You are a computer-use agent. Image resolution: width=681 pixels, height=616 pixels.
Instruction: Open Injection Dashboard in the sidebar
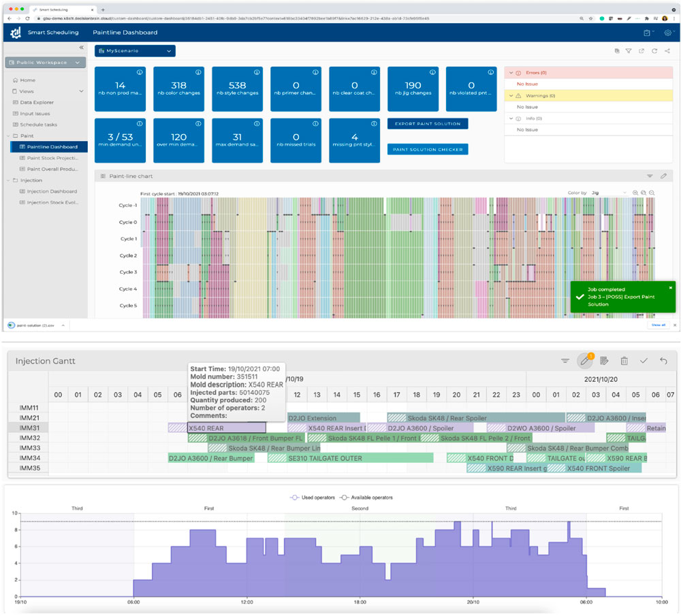(52, 191)
